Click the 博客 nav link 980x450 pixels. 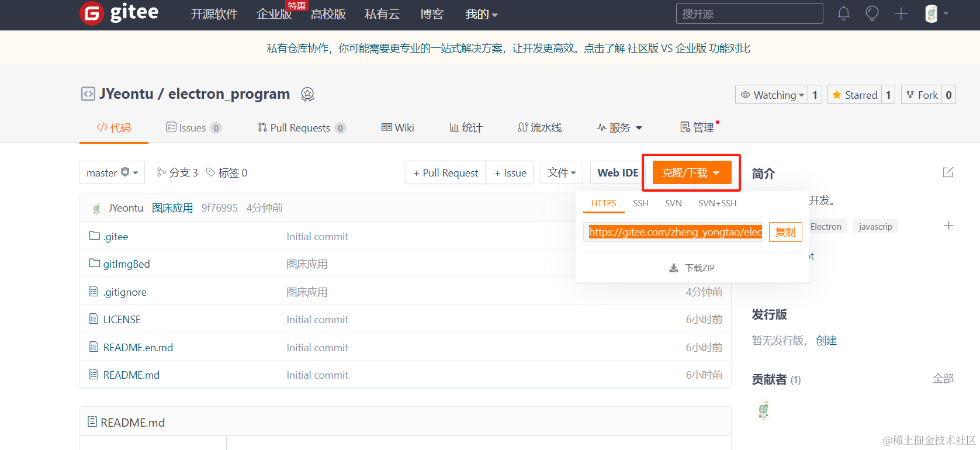click(432, 14)
